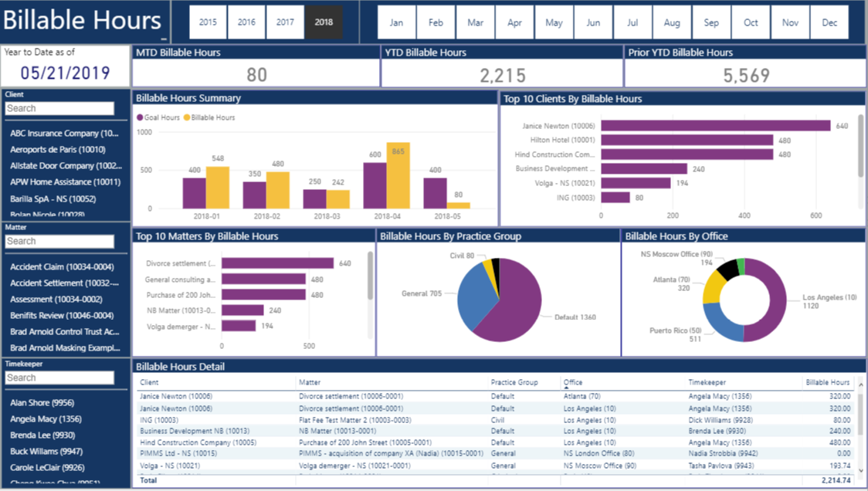Sort by the Matter column header
The image size is (868, 491).
click(x=310, y=382)
